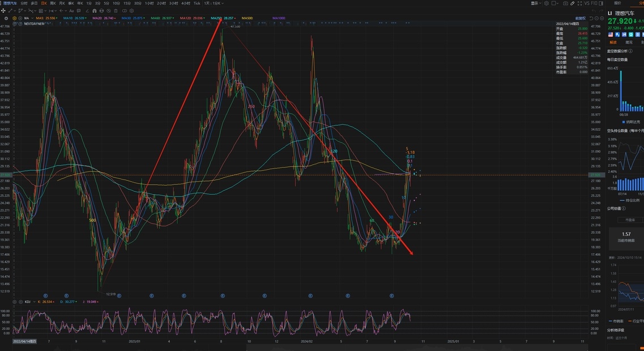Select the 周K weekly chart tab
Viewport: 644px width, 351px height.
(53, 3)
